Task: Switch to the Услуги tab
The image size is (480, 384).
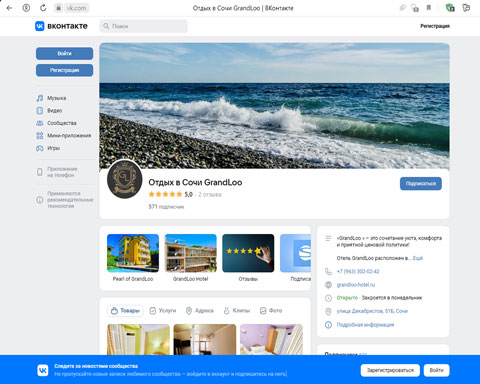Action: tap(163, 311)
